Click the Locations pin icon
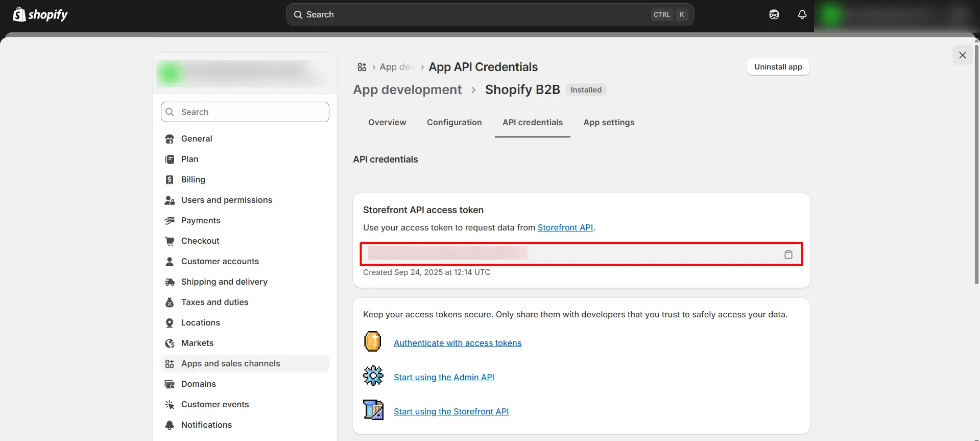Viewport: 980px width, 441px height. [170, 323]
